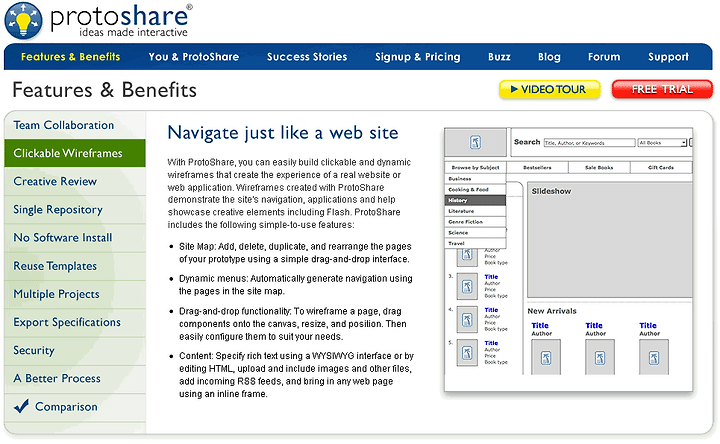Click first New Arrivals Title link
Viewport: 720px width, 444px height.
coord(540,326)
